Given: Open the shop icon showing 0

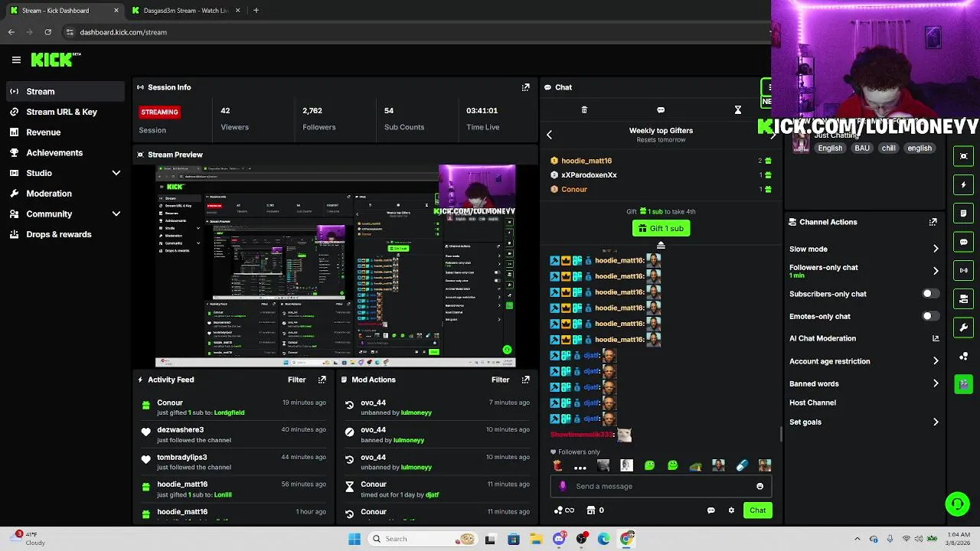Looking at the screenshot, I should click(x=595, y=510).
